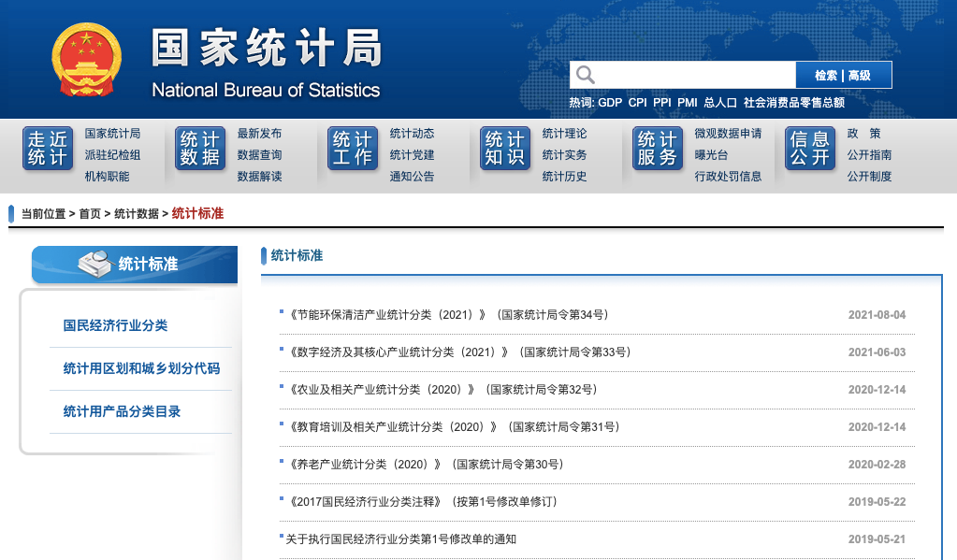Viewport: 957px width, 560px height.
Task: Open 关于执行国民经济行业分类第1号修改单的通知
Action: [401, 539]
